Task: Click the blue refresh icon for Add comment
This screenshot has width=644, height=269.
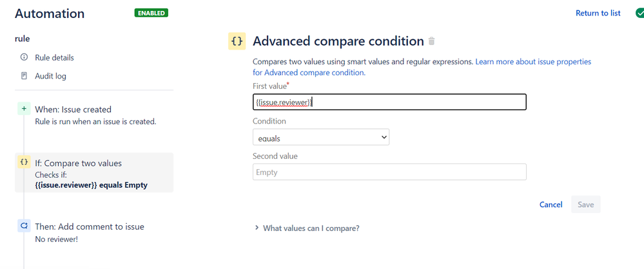Action: click(24, 226)
